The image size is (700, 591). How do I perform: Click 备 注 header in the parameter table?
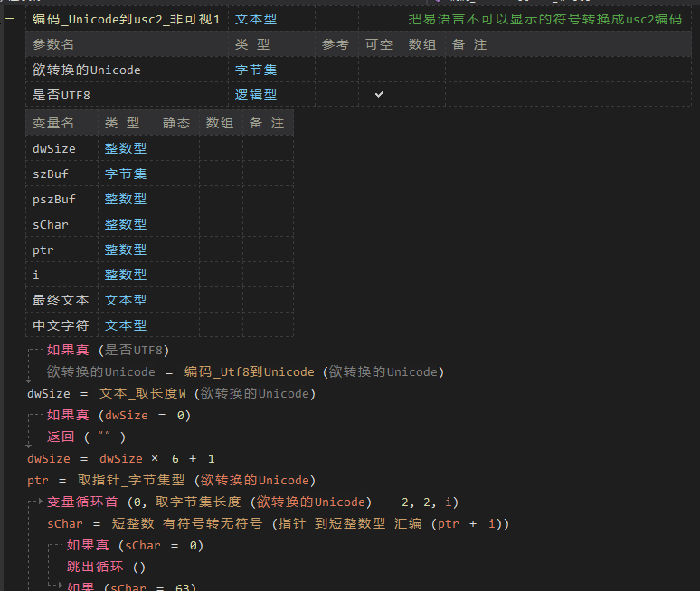coord(469,44)
